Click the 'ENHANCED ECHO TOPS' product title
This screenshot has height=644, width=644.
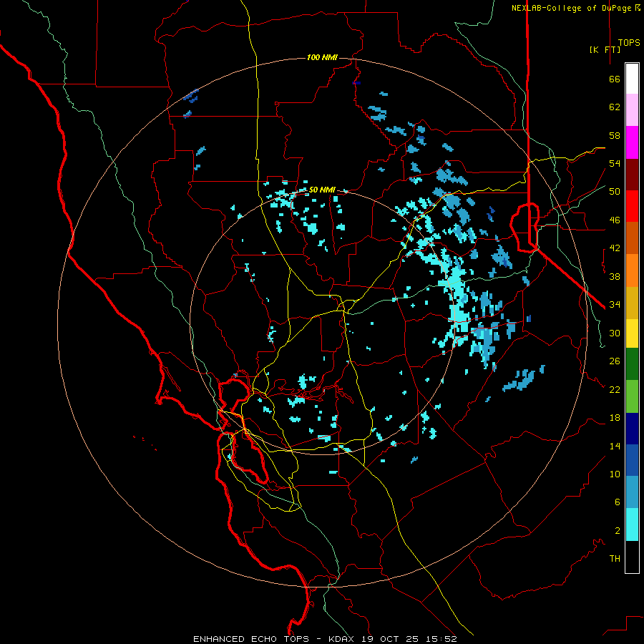click(251, 639)
